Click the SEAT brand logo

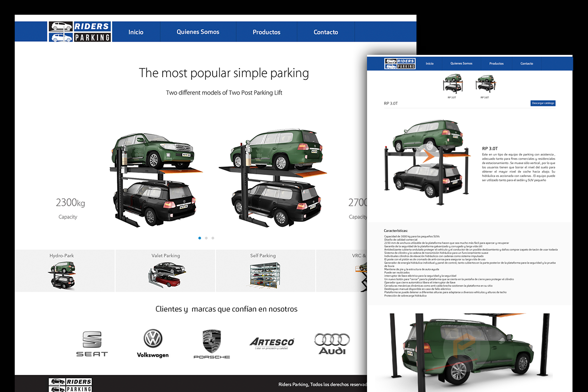click(92, 343)
